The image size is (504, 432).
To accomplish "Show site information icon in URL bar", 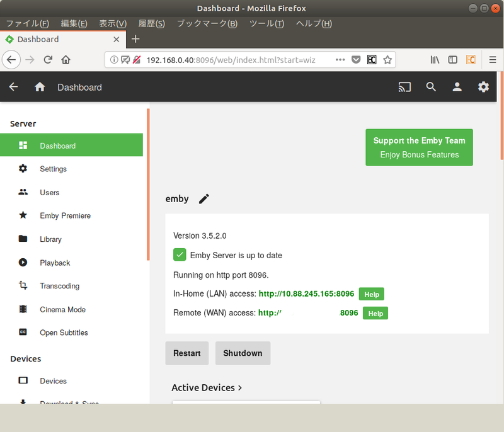I will pos(114,60).
